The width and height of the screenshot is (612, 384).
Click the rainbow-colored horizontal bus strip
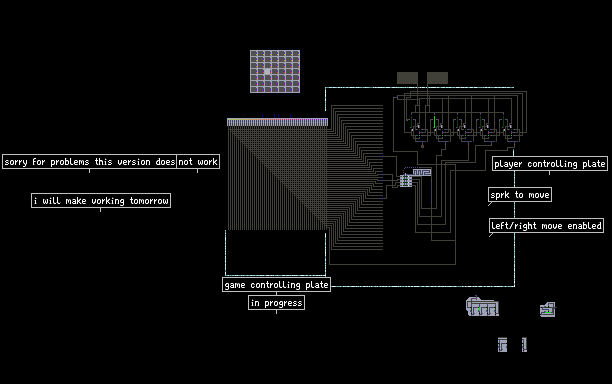[278, 121]
